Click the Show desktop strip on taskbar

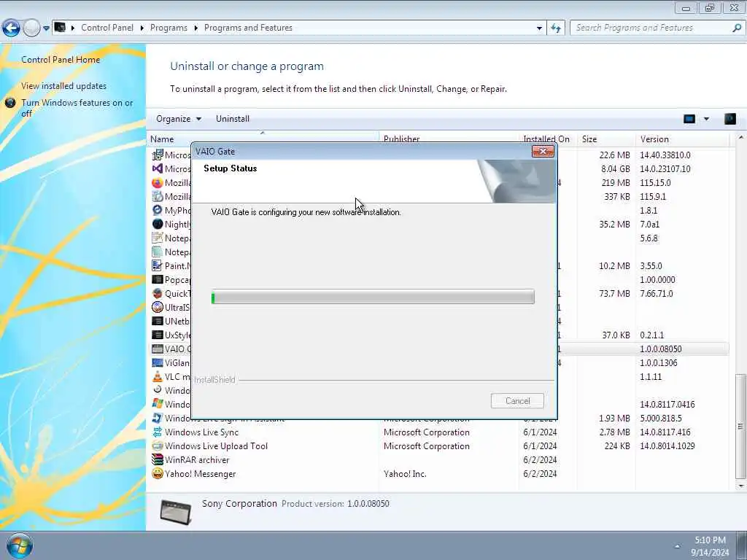pyautogui.click(x=742, y=545)
